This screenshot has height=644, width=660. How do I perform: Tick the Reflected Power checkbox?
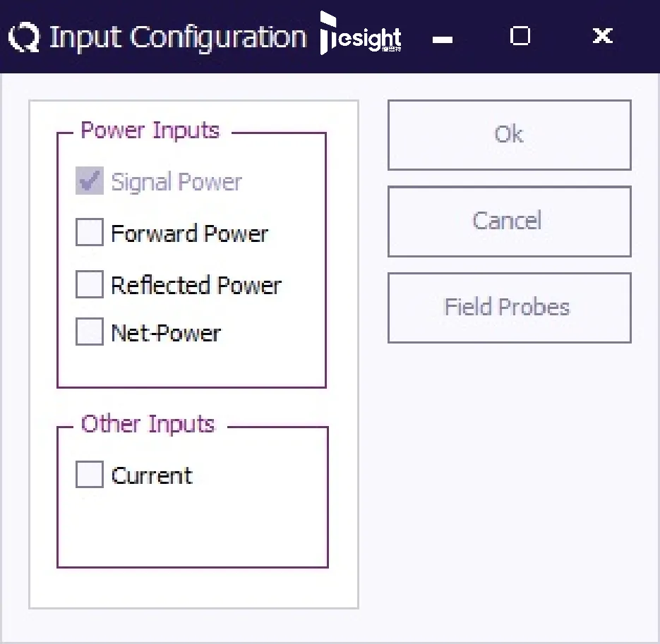pyautogui.click(x=90, y=284)
